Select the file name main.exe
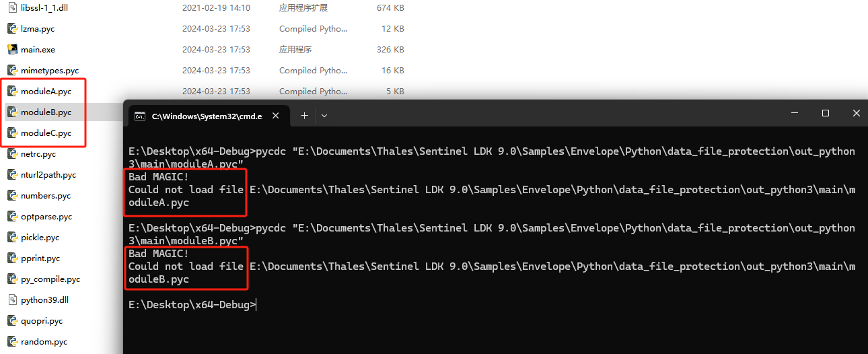This screenshot has height=354, width=868. point(38,50)
